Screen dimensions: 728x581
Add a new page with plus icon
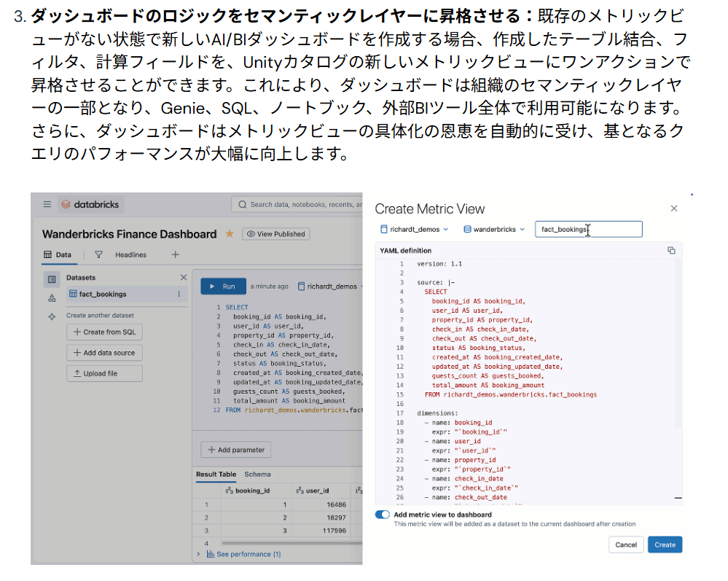click(x=176, y=254)
